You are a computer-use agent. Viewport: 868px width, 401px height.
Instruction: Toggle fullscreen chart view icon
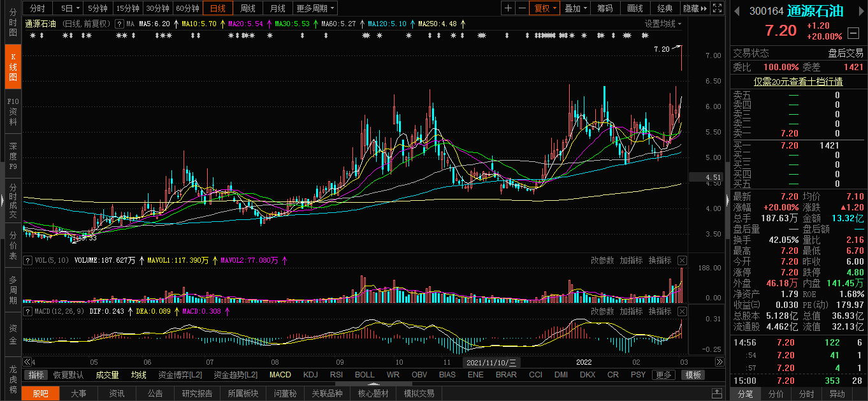click(717, 8)
